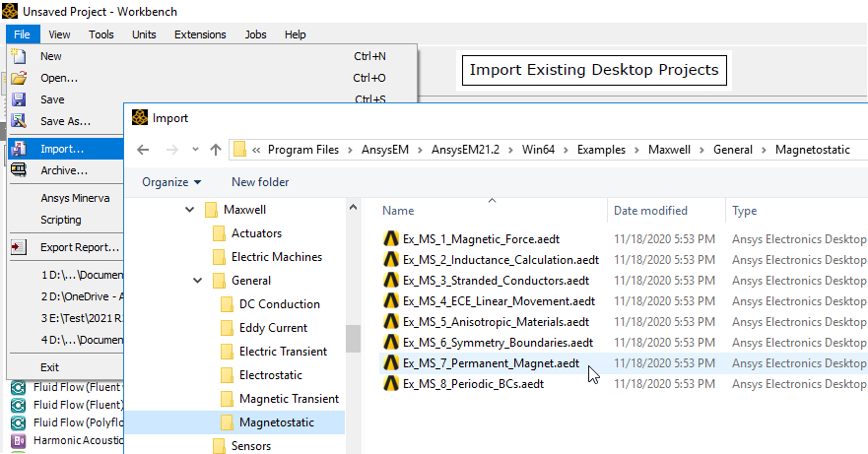The image size is (868, 454).
Task: Click icon of Ex_MS_7_Permanent_Magnet.aedt
Action: (x=391, y=362)
